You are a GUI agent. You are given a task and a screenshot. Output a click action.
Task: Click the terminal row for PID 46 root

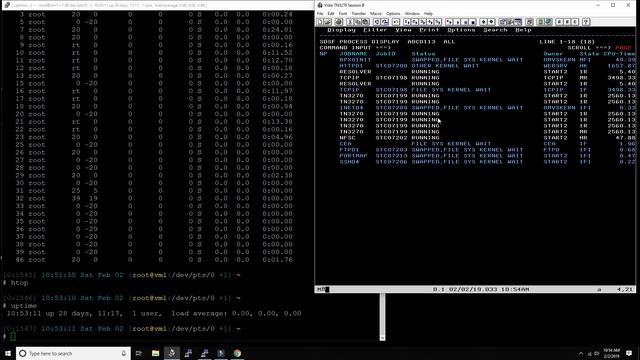tap(154, 259)
